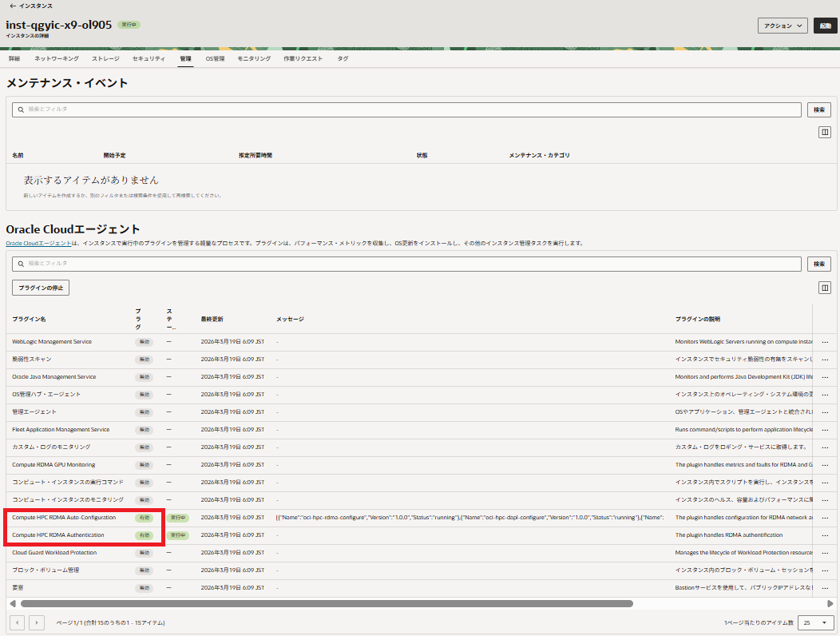The width and height of the screenshot is (840, 636).
Task: Switch to the ネットワーキング tab
Action: 57,59
